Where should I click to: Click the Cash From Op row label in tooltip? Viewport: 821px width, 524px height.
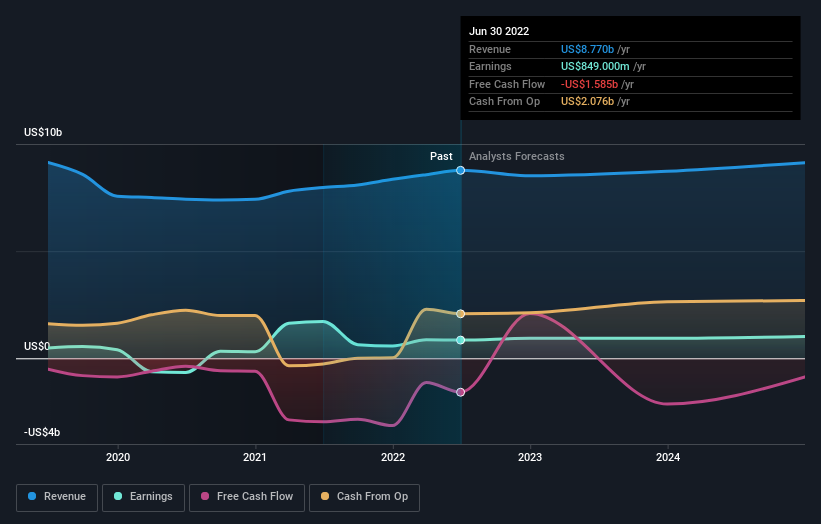coord(504,102)
